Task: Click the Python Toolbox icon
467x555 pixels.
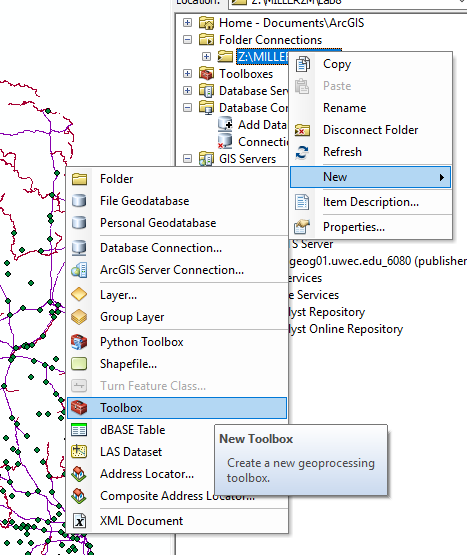Action: (x=79, y=342)
